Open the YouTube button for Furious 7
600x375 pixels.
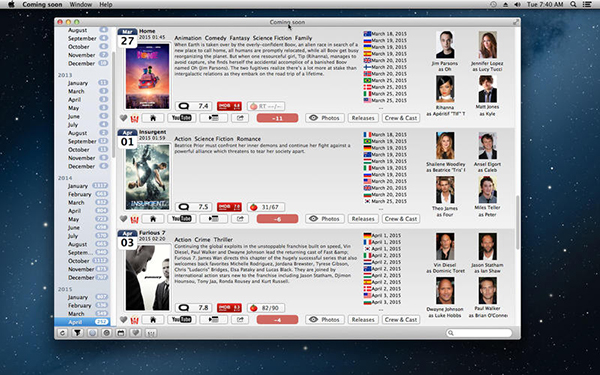[x=181, y=320]
